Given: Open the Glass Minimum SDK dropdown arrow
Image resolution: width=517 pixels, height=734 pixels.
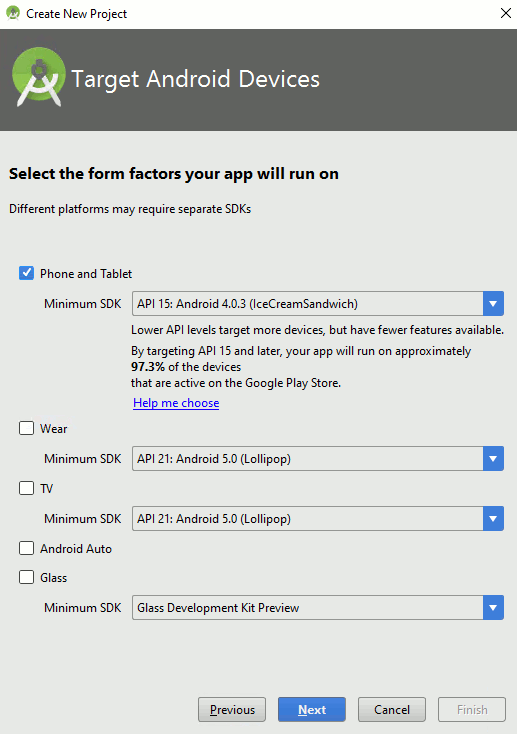Looking at the screenshot, I should [493, 608].
